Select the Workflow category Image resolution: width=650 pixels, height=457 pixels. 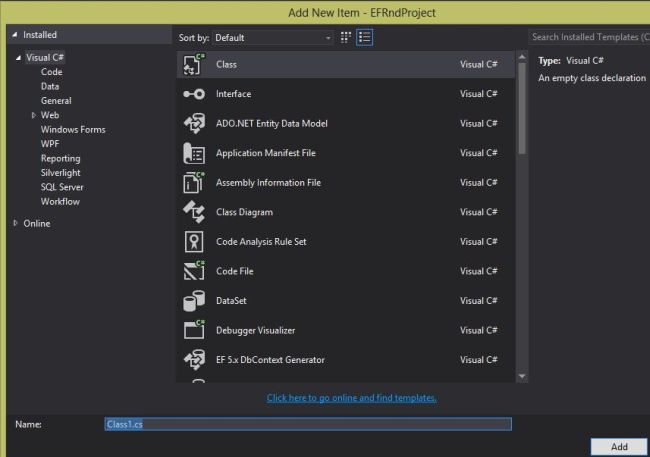point(60,202)
